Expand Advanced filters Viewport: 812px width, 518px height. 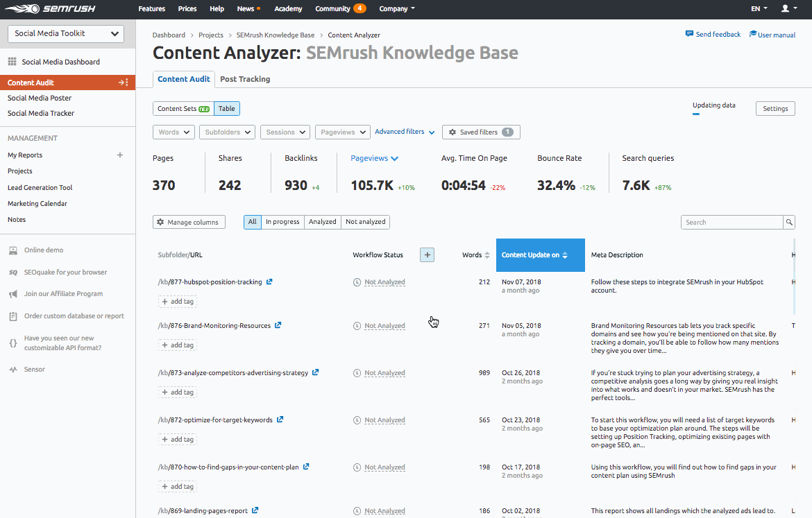click(405, 132)
